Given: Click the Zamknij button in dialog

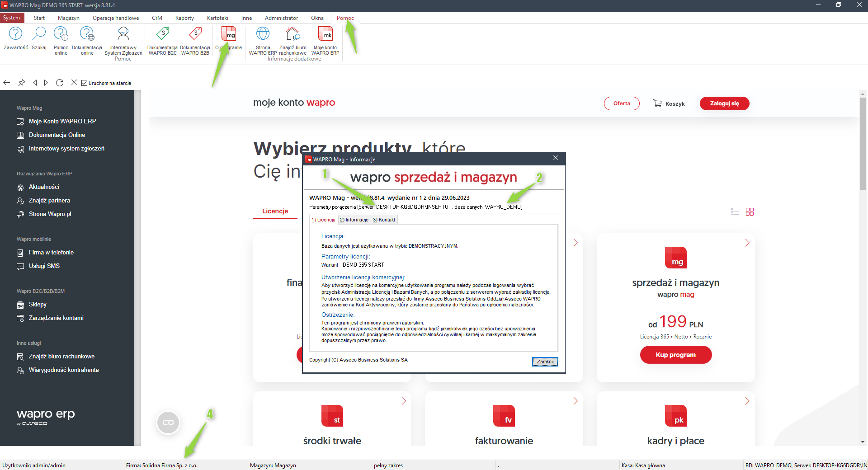Looking at the screenshot, I should tap(545, 362).
